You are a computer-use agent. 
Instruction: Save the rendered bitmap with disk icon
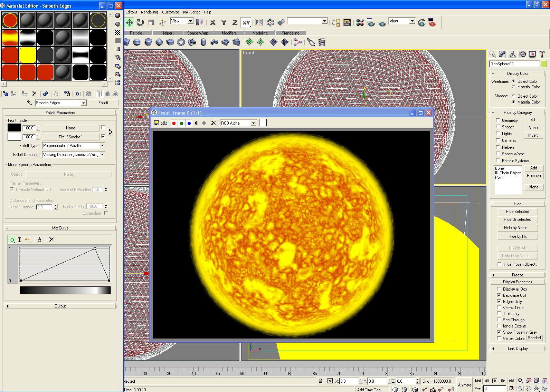[x=157, y=123]
